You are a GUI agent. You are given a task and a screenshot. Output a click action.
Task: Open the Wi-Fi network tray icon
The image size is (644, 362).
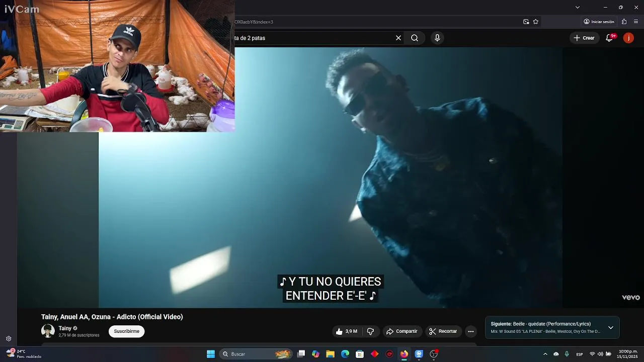592,354
